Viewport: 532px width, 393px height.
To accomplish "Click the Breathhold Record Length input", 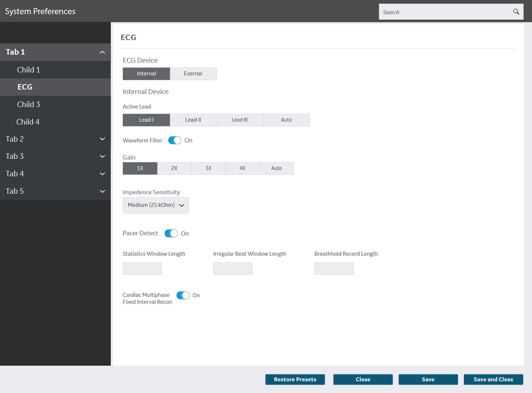I will (334, 268).
